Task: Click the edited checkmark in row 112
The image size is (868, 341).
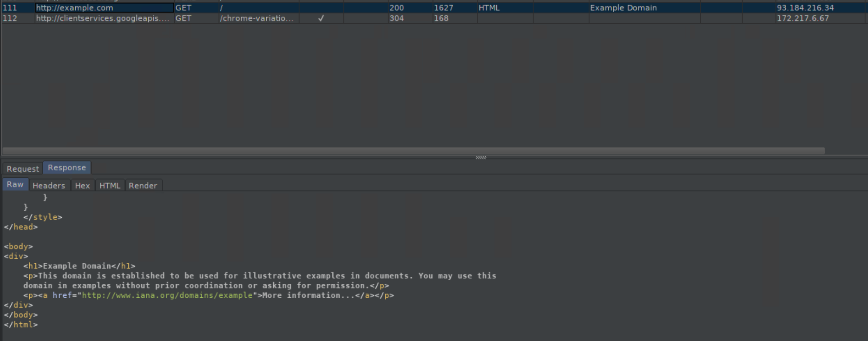Action: (x=321, y=18)
